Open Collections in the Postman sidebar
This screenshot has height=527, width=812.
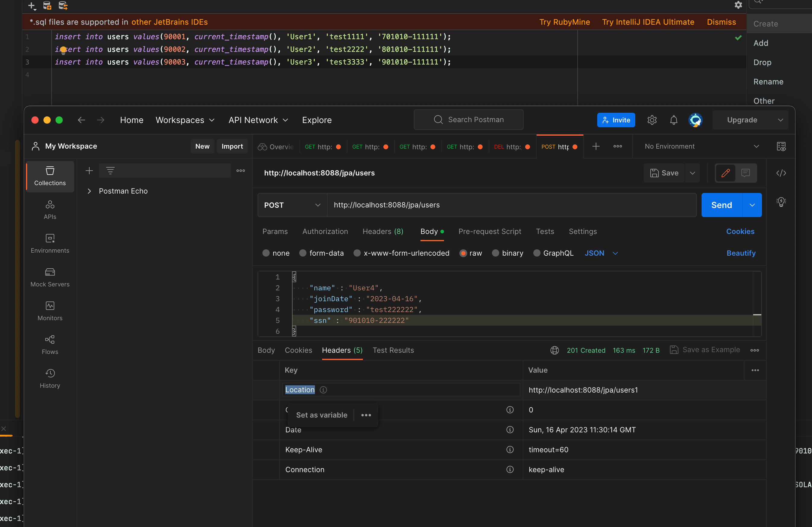[50, 176]
